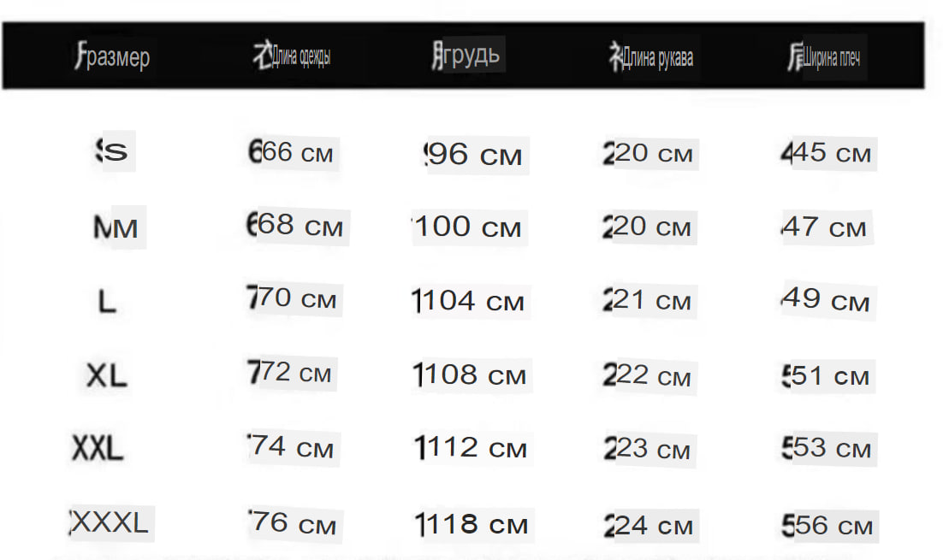Click the L size row label
The image size is (943, 560).
click(107, 301)
